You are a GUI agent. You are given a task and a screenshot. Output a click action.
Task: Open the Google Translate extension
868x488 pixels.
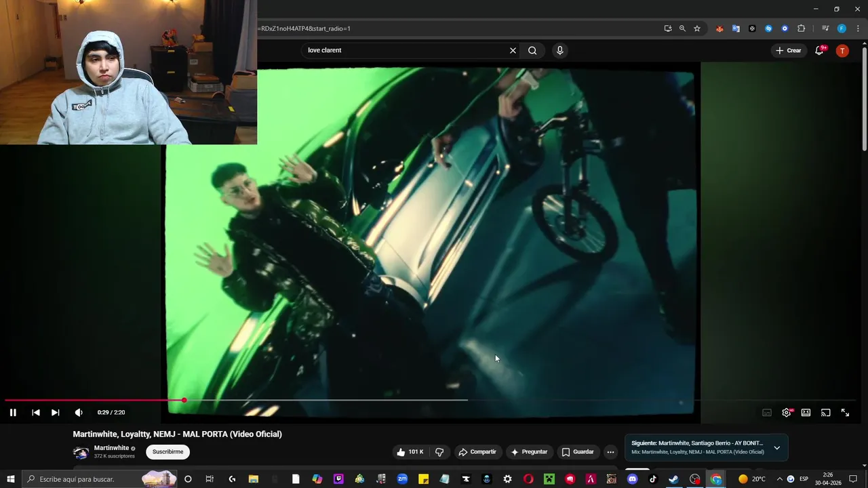click(736, 28)
